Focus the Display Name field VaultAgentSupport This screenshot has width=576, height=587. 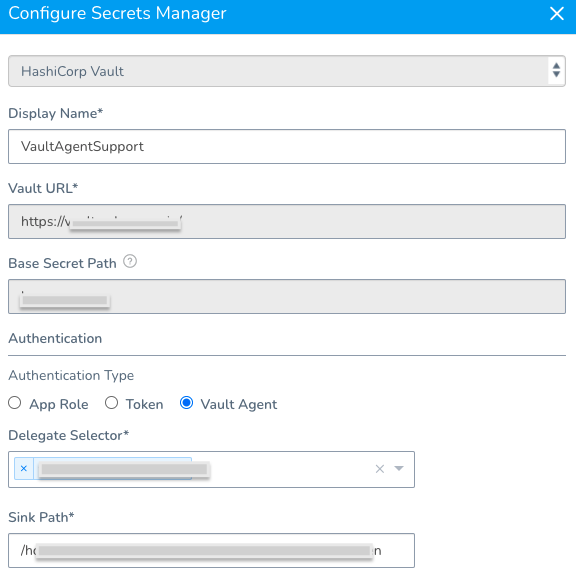[287, 146]
